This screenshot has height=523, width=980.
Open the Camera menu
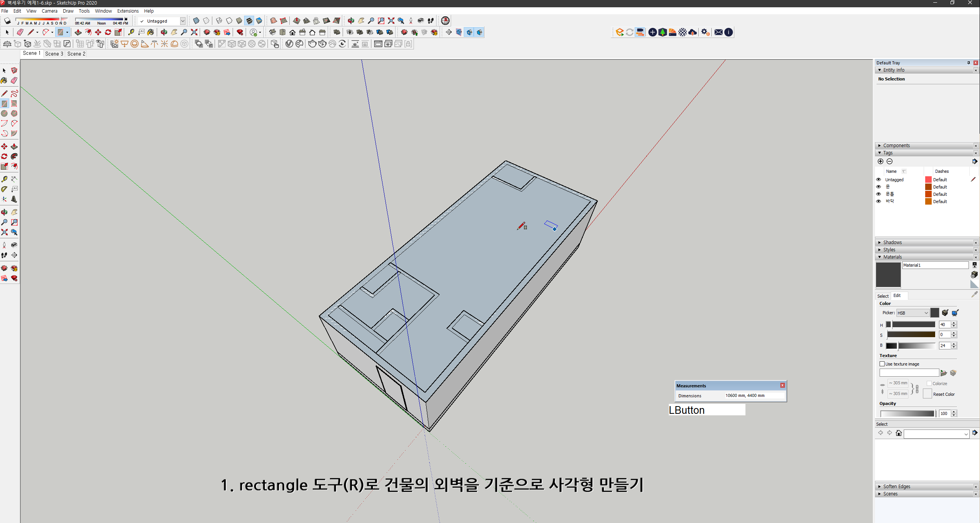click(x=49, y=11)
